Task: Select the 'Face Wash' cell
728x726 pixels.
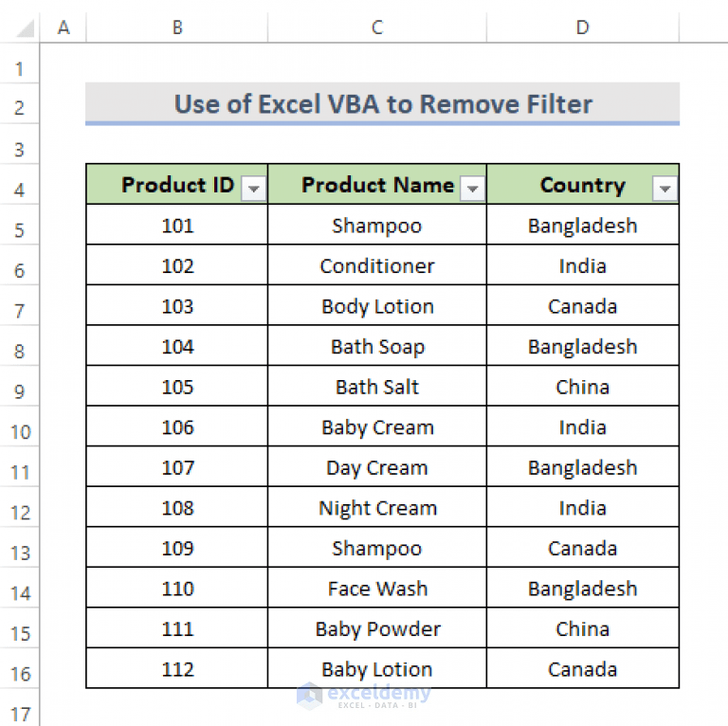Action: (377, 589)
